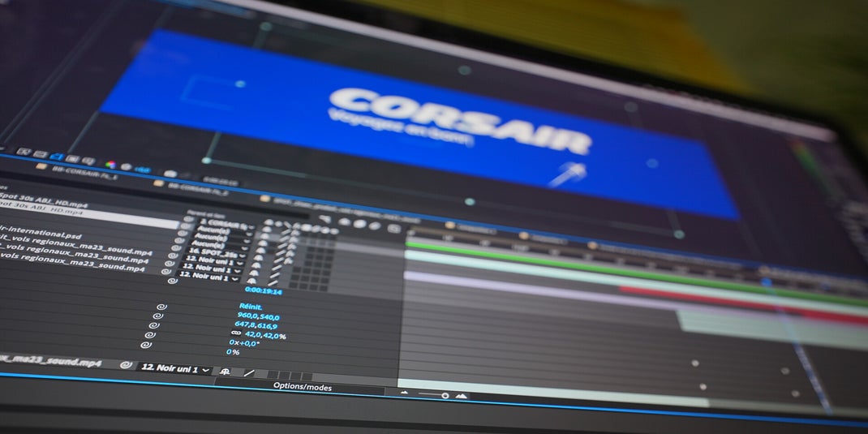Viewport: 868px width, 434px height.
Task: Click the 0:00:19:14 timecode value
Action: coord(263,291)
